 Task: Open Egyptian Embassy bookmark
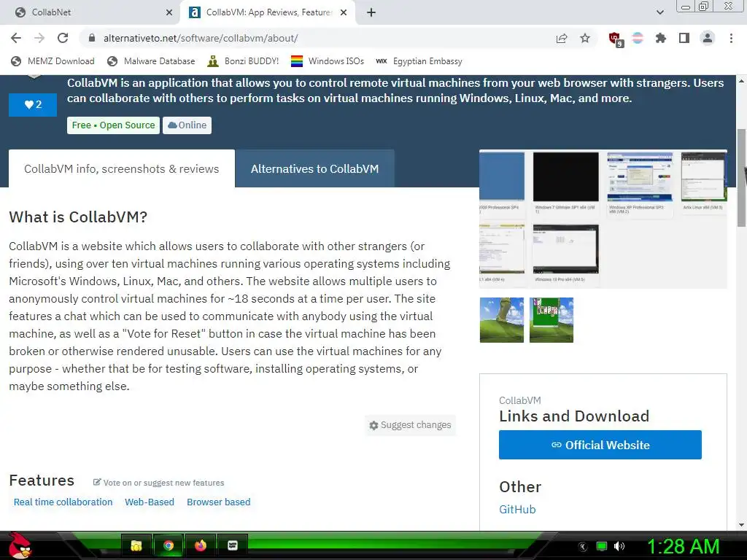click(419, 61)
